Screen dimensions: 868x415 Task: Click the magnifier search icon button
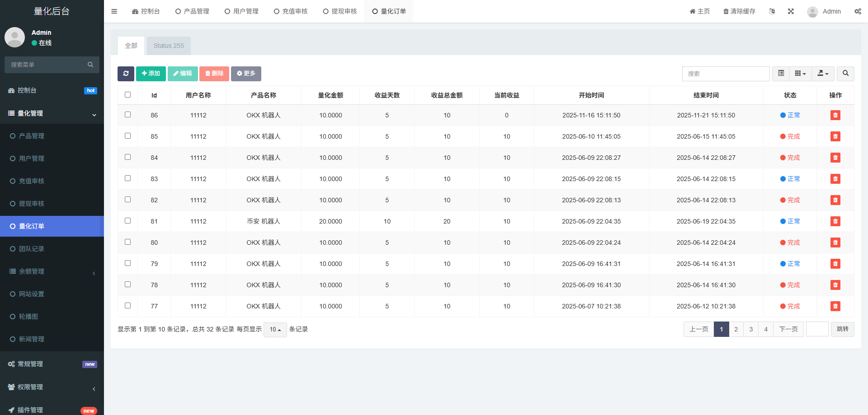tap(845, 74)
